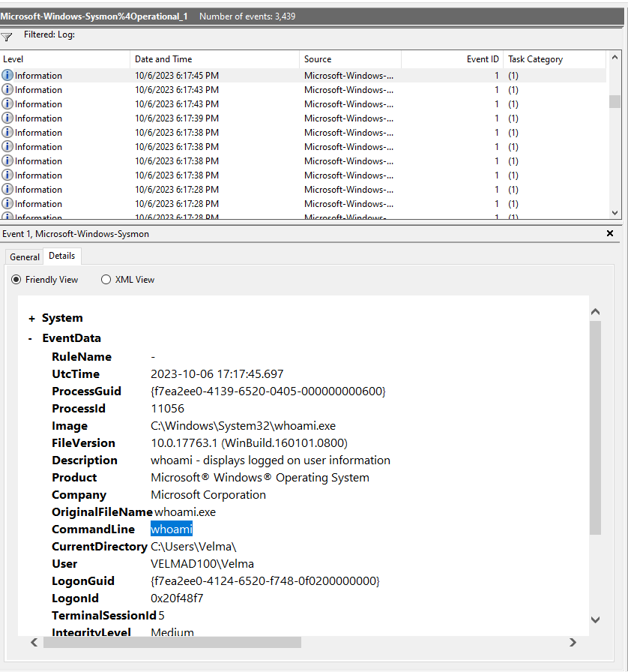This screenshot has height=672, width=628.
Task: Close the event details pane
Action: (x=610, y=233)
